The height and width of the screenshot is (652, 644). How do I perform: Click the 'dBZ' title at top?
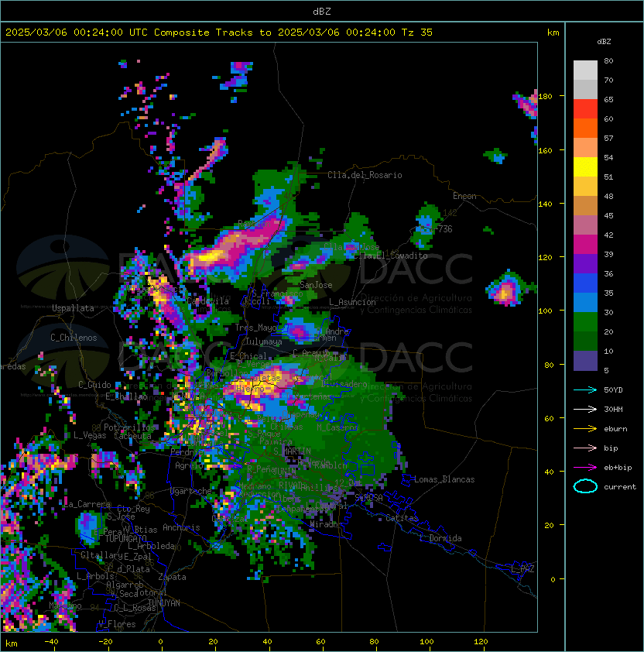pyautogui.click(x=322, y=12)
